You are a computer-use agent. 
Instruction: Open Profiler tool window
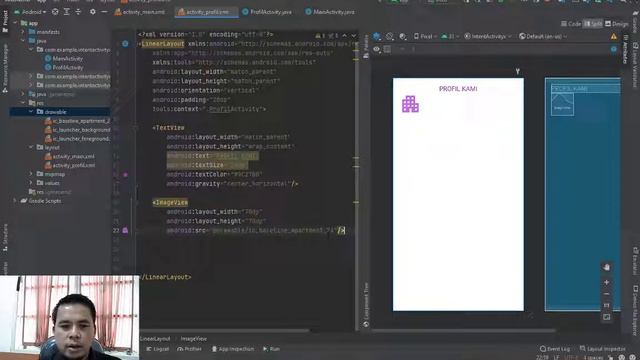189,349
